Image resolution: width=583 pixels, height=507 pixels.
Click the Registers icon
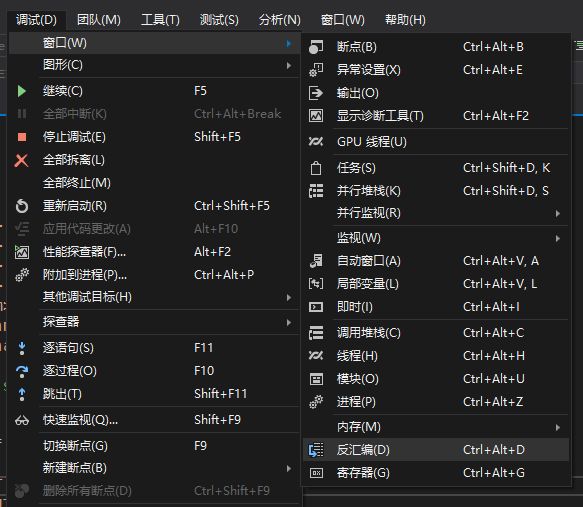[x=316, y=473]
